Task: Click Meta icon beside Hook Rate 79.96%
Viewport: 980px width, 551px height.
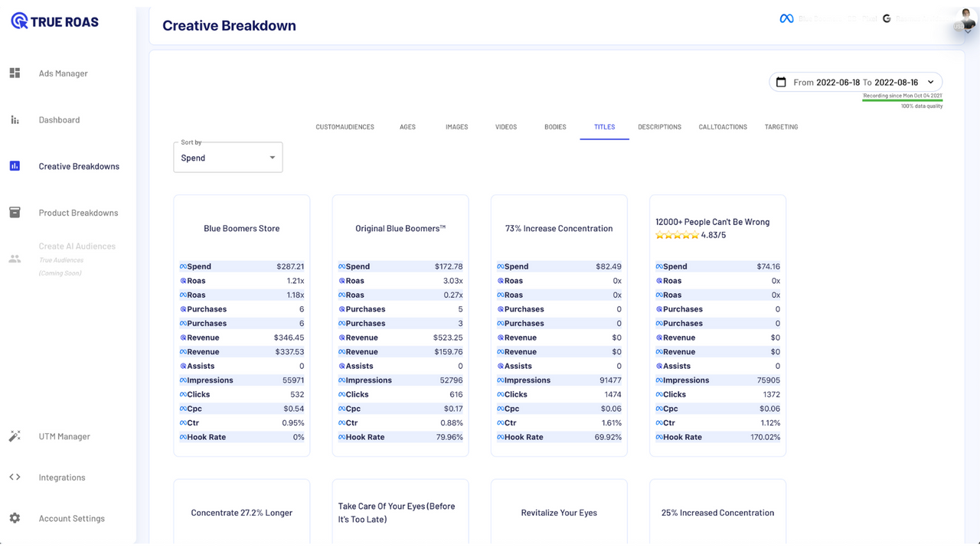Action: pos(342,437)
